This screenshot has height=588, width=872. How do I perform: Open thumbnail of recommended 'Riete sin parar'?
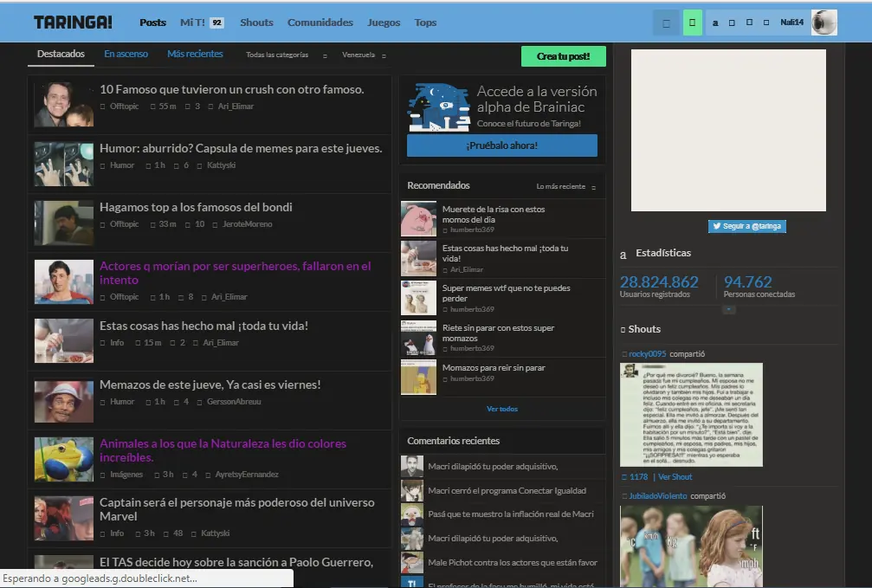pos(418,338)
